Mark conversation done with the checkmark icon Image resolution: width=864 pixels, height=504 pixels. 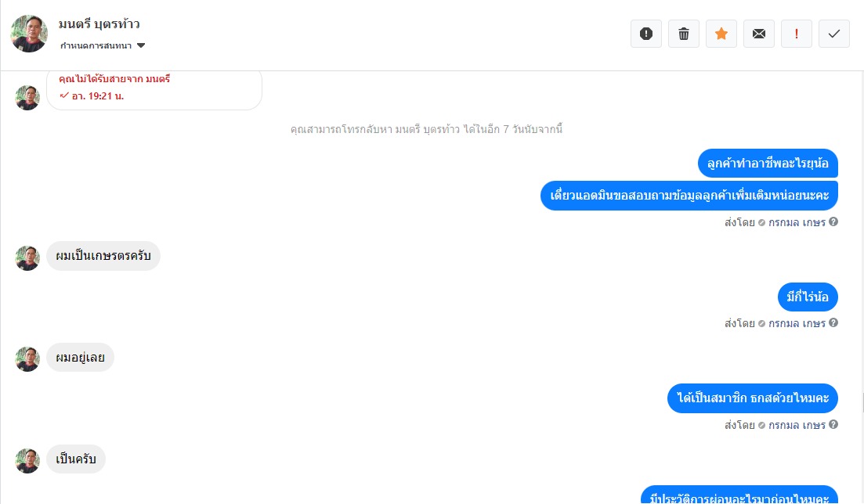833,34
